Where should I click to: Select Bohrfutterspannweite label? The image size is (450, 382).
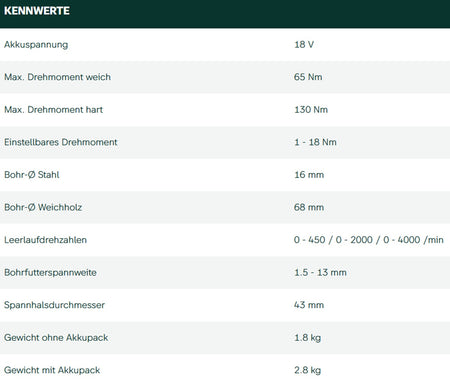[x=50, y=273]
